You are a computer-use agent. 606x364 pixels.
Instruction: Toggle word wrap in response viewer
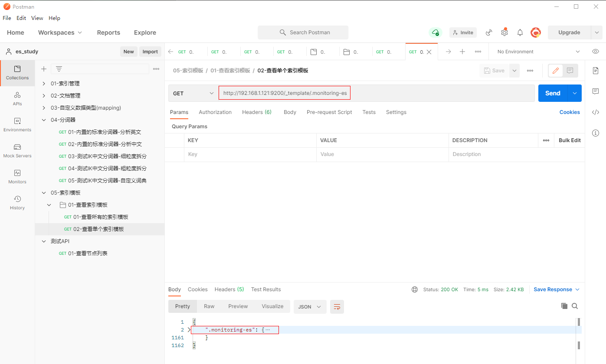click(337, 306)
